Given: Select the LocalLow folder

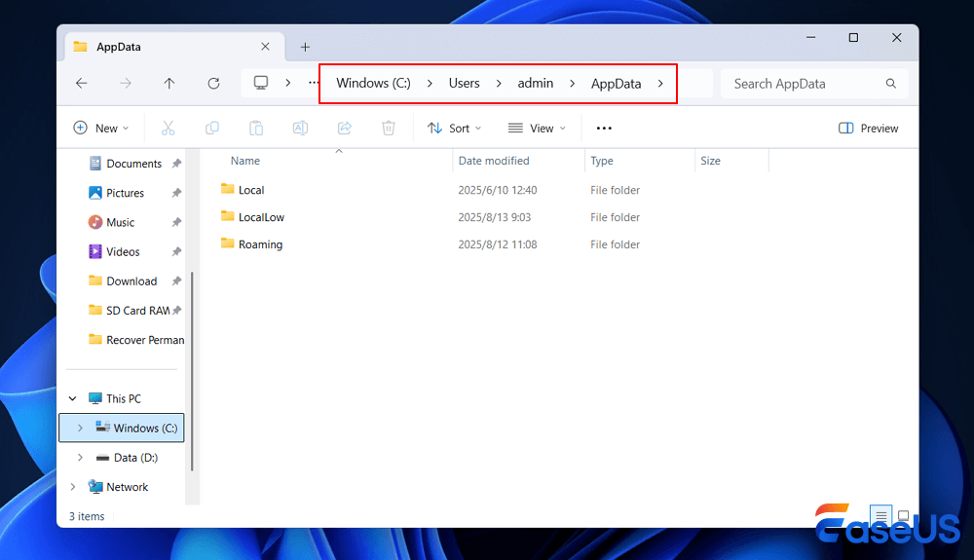Looking at the screenshot, I should click(252, 217).
